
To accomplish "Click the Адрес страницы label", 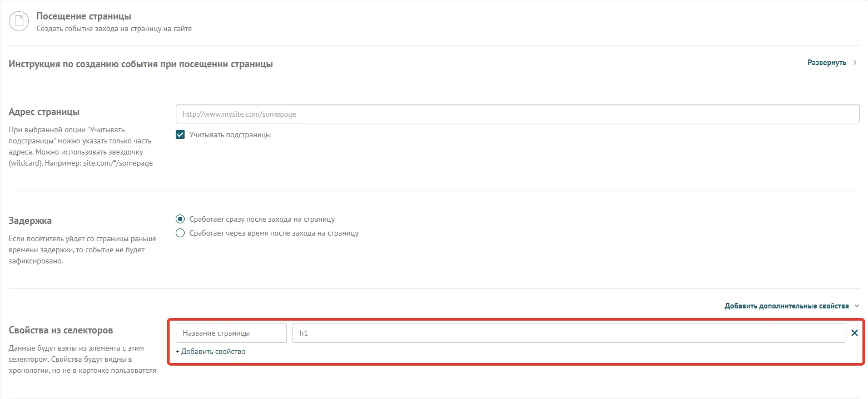I will (x=44, y=111).
